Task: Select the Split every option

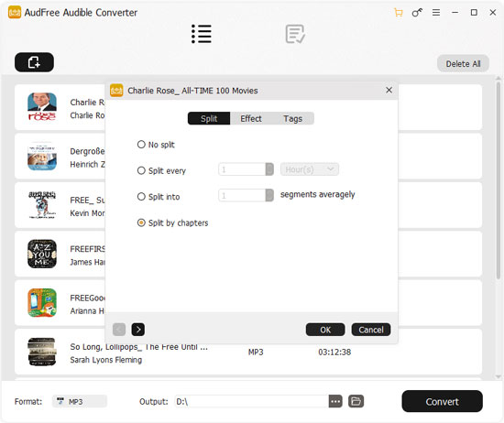Action: [x=161, y=170]
